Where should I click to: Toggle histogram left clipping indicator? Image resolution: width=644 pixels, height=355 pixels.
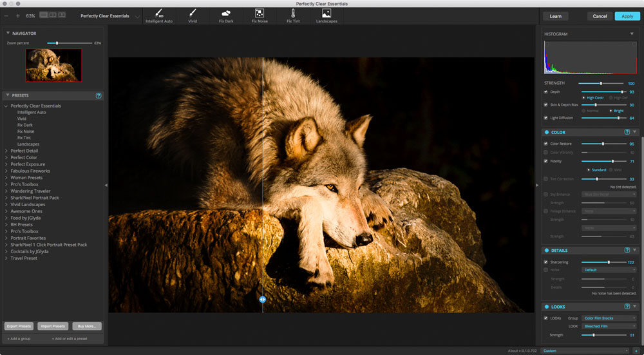(x=547, y=44)
